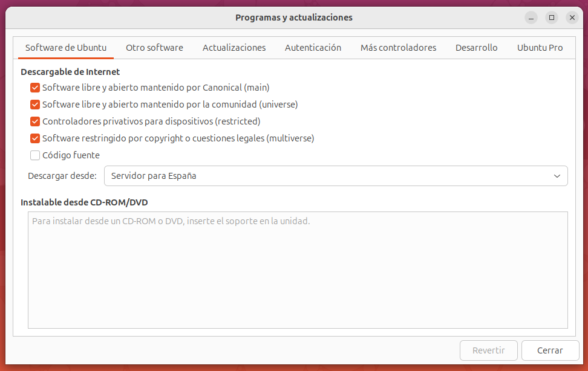Click the 'Revertir' button
Viewport: 588px width, 371px height.
(488, 350)
